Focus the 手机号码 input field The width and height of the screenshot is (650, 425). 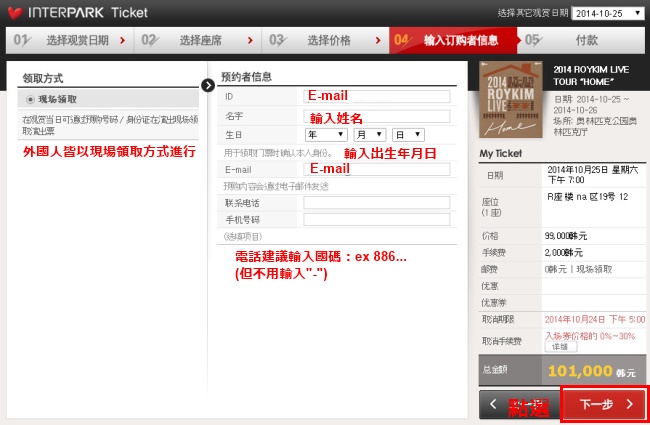[376, 219]
